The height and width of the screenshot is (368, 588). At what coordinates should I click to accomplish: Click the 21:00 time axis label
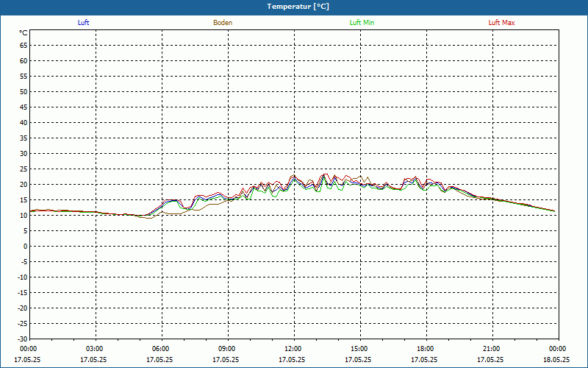492,349
